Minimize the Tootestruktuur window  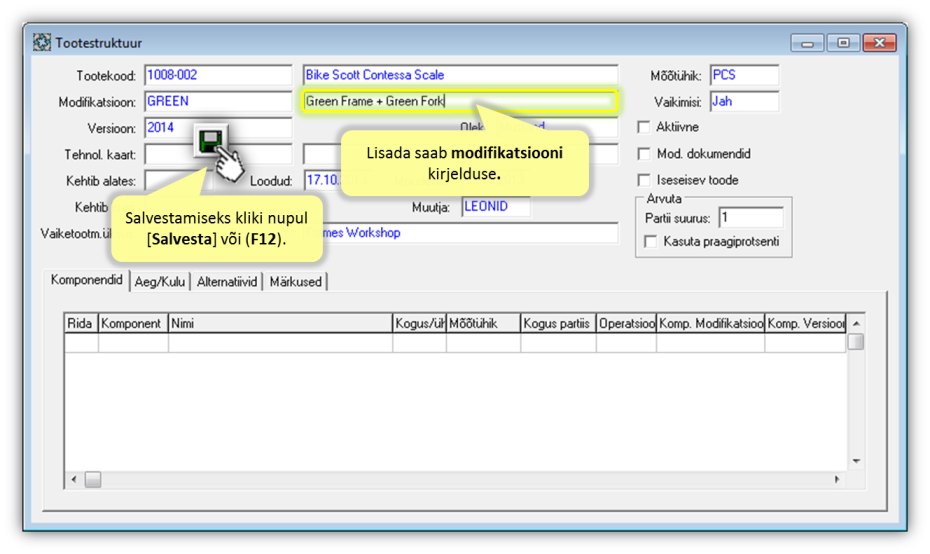pyautogui.click(x=807, y=43)
